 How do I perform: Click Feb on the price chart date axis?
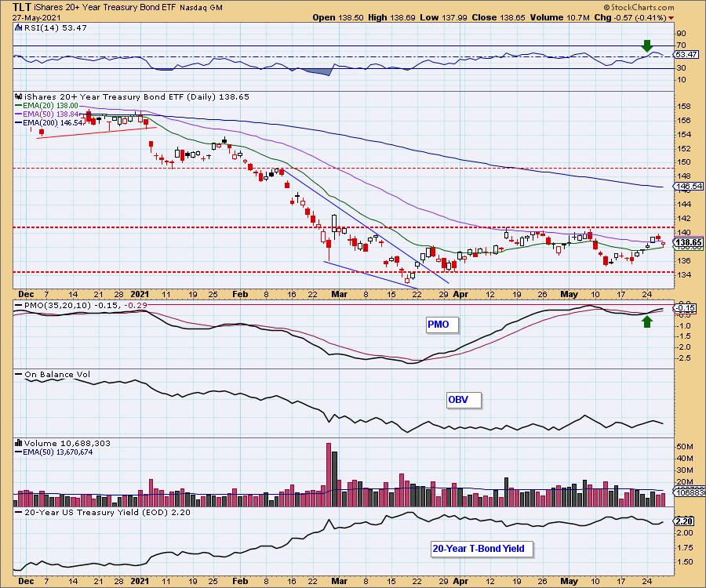(241, 294)
